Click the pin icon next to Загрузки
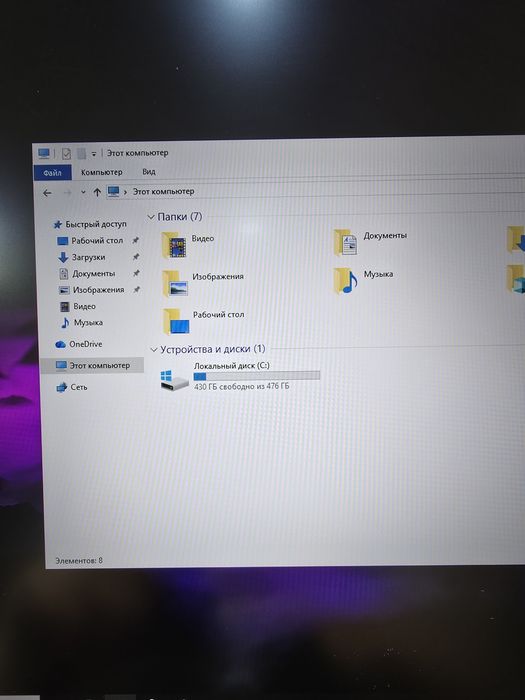This screenshot has width=525, height=700. (136, 257)
